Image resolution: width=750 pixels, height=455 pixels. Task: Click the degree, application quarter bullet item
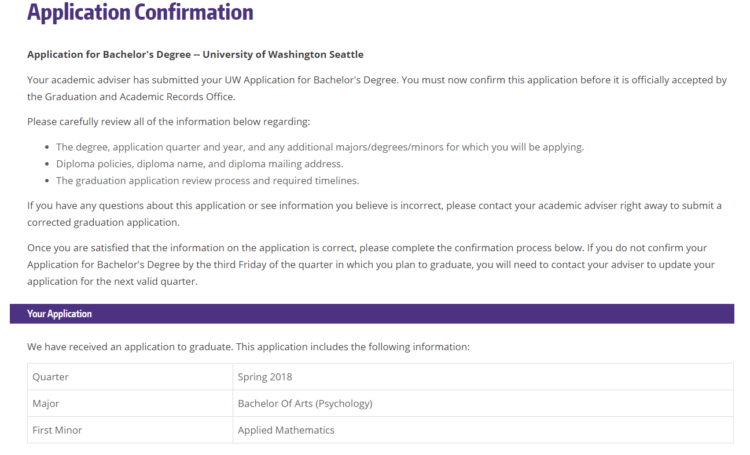[x=320, y=147]
